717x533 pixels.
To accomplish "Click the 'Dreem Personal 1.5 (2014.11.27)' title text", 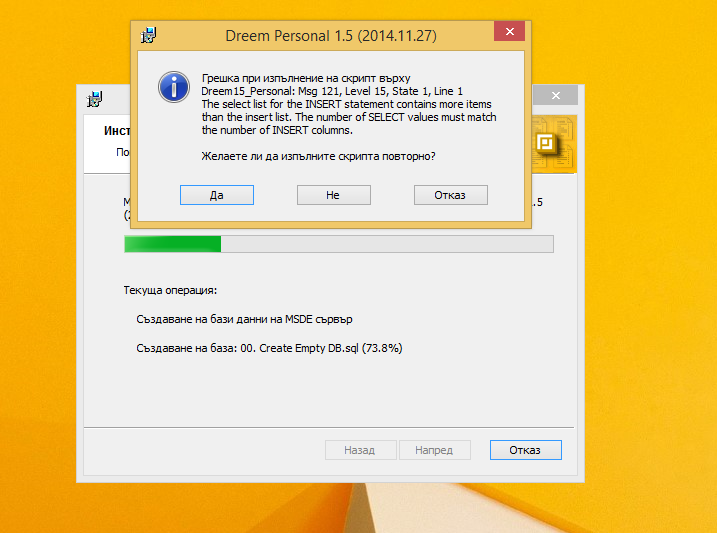I will pyautogui.click(x=331, y=36).
